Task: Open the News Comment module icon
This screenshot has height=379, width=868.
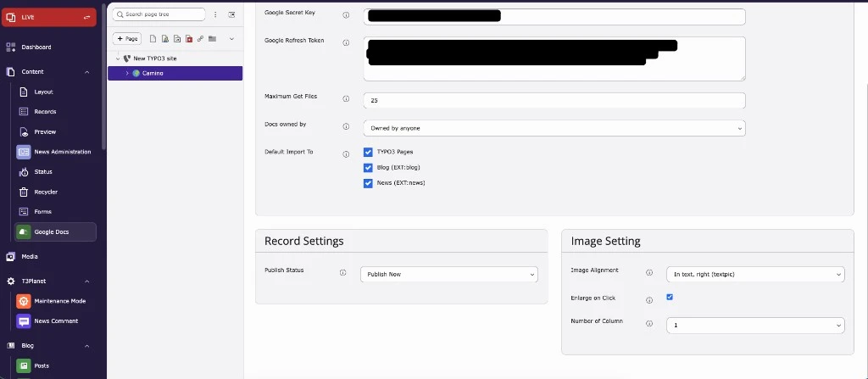Action: point(24,321)
